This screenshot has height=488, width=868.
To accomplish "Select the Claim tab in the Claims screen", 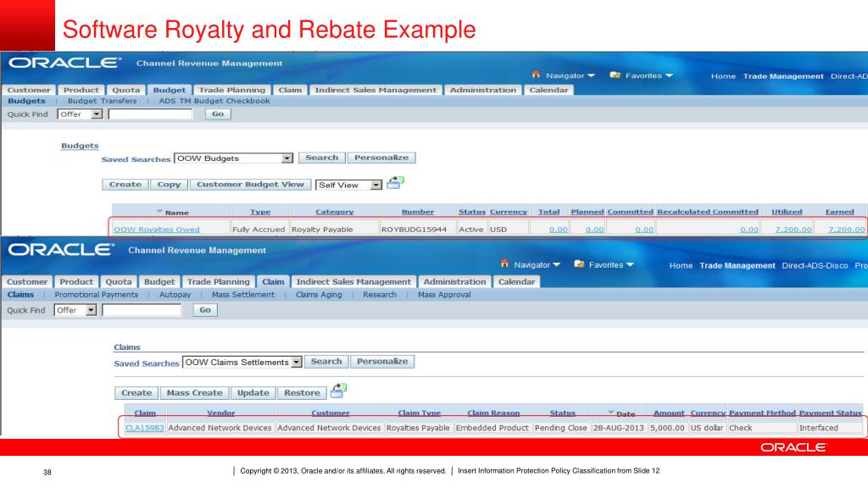I will click(273, 281).
